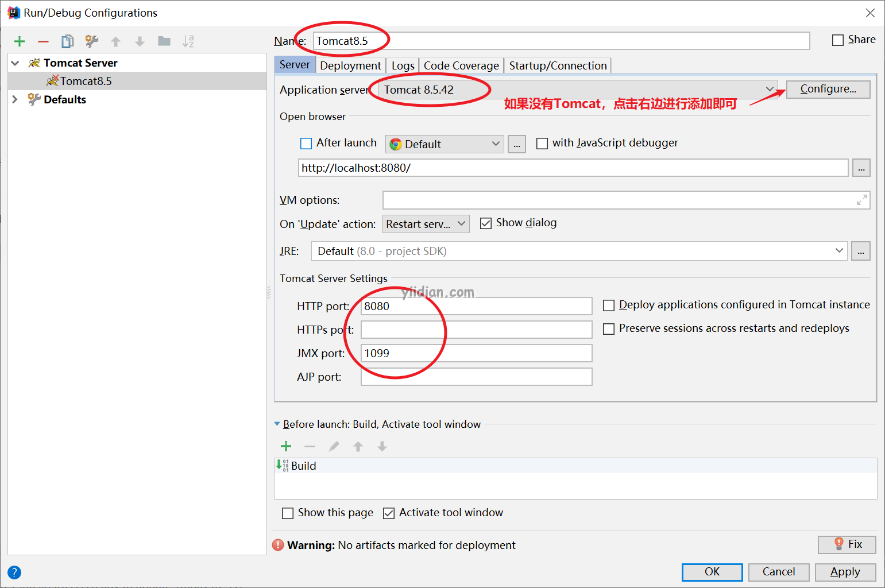Copy the selected configuration
Image resolution: width=885 pixels, height=588 pixels.
(x=68, y=41)
